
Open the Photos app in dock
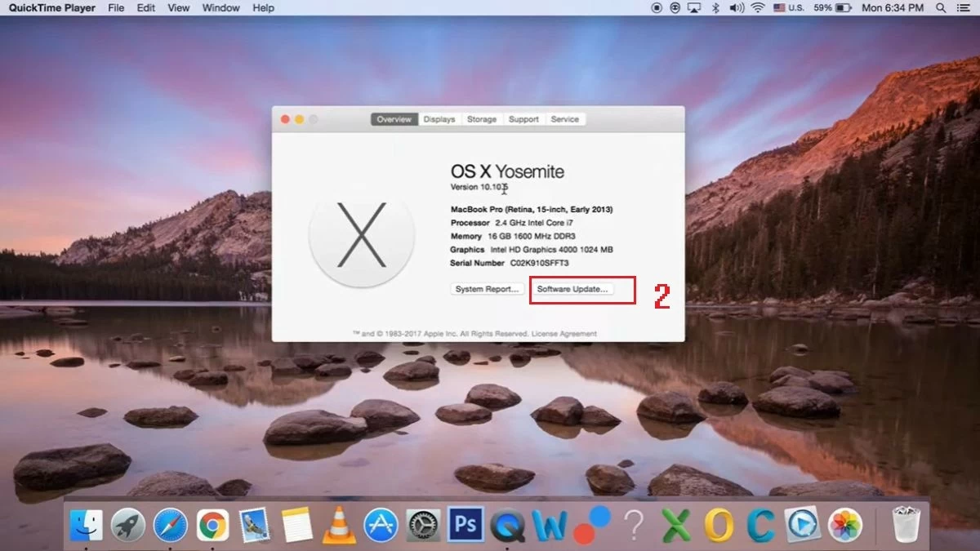point(844,525)
